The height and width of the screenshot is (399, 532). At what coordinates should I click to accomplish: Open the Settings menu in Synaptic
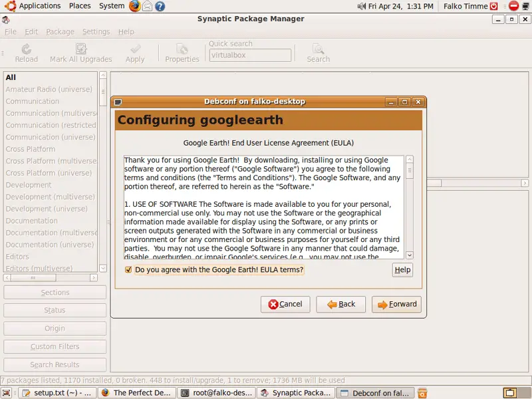pos(96,31)
